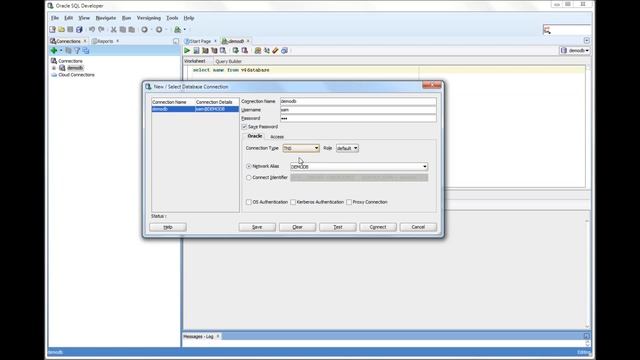Click the Test button in dialog
The image size is (640, 360).
pyautogui.click(x=338, y=227)
